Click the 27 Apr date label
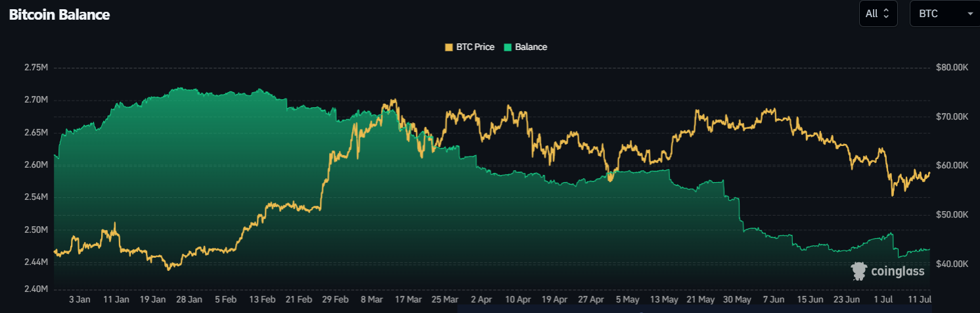Screen dimensions: 980x313 (591, 299)
